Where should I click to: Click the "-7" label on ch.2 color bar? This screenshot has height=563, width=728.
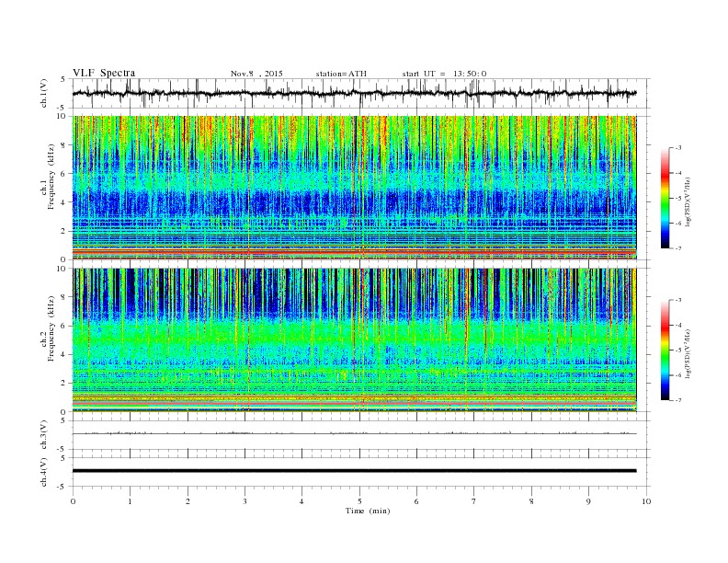click(x=677, y=400)
